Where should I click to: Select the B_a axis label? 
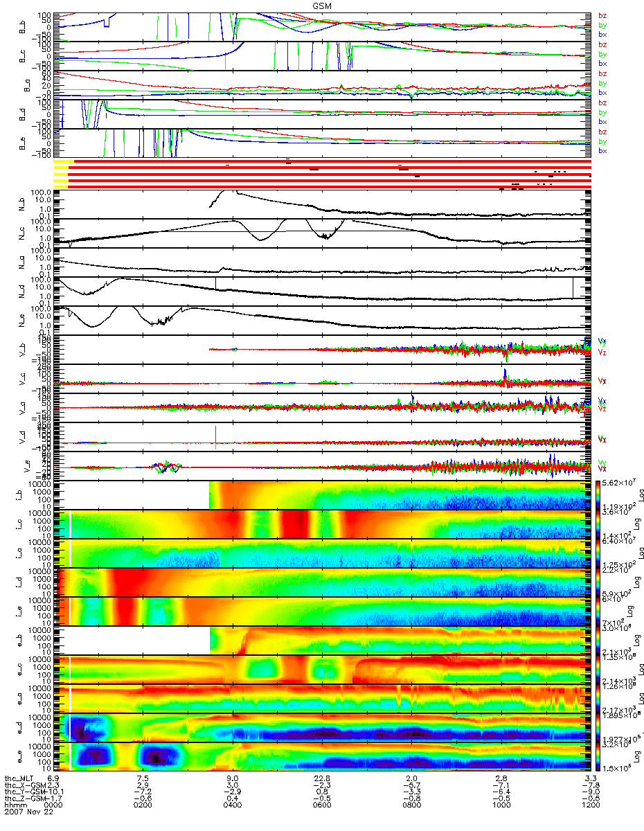(28, 85)
